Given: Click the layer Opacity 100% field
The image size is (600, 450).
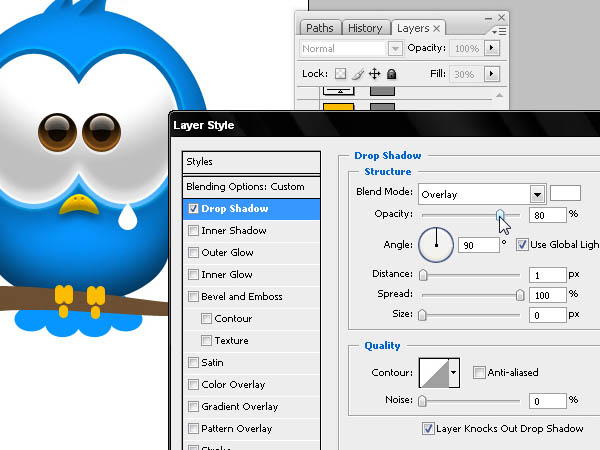Looking at the screenshot, I should [466, 49].
